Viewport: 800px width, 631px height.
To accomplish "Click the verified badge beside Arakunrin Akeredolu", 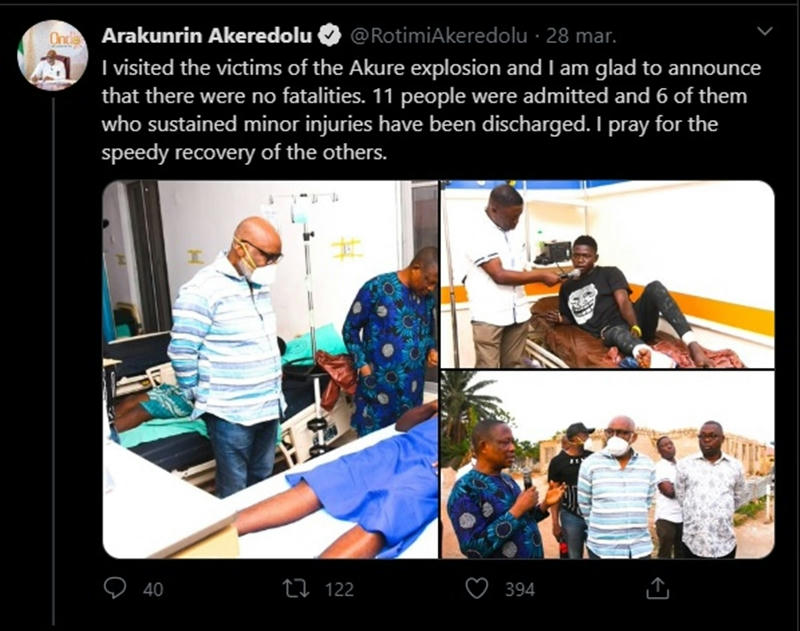I will 330,37.
